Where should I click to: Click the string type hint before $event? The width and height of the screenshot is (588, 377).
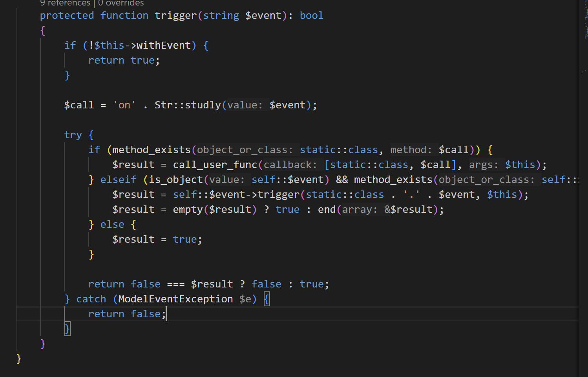(221, 16)
